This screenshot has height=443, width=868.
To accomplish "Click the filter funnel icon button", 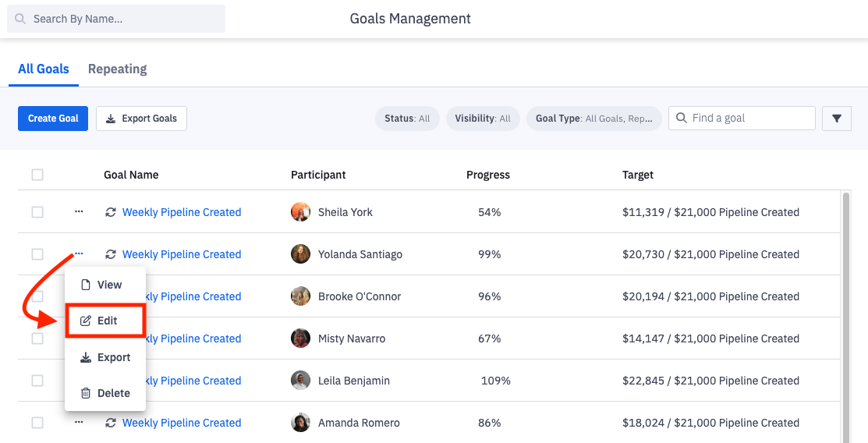I will (x=836, y=119).
